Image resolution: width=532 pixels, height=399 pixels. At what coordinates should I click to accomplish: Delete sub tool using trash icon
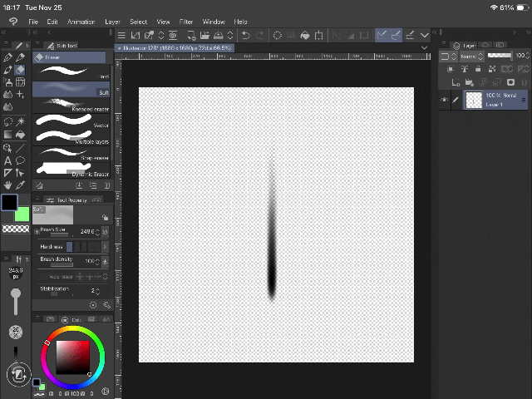click(107, 185)
